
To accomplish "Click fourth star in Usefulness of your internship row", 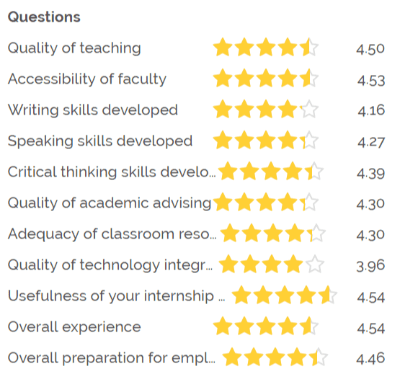I will point(306,295).
